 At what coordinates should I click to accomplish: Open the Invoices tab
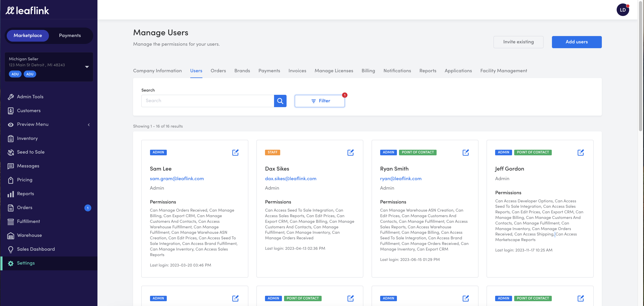pos(297,71)
